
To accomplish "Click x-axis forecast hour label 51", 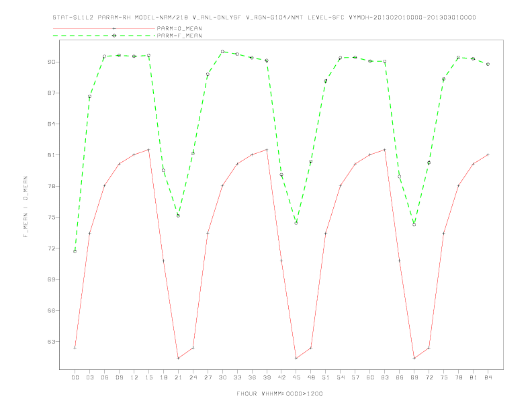I will pyautogui.click(x=326, y=377).
